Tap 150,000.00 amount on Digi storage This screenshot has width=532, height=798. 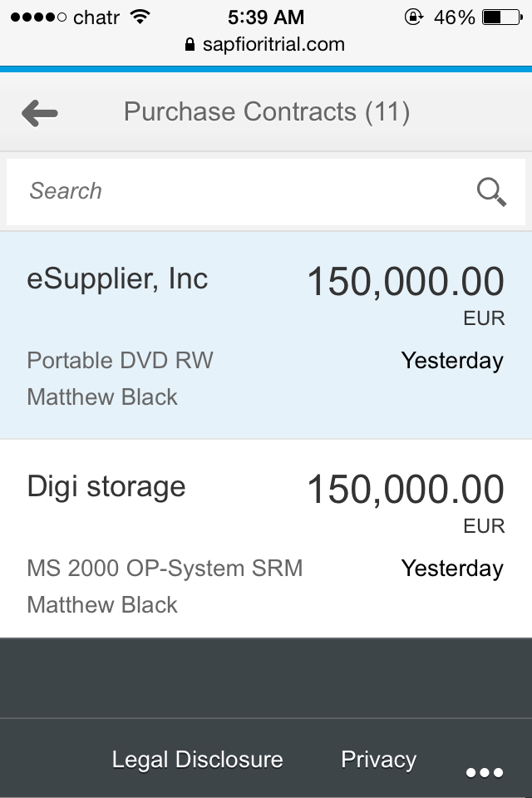[x=406, y=490]
